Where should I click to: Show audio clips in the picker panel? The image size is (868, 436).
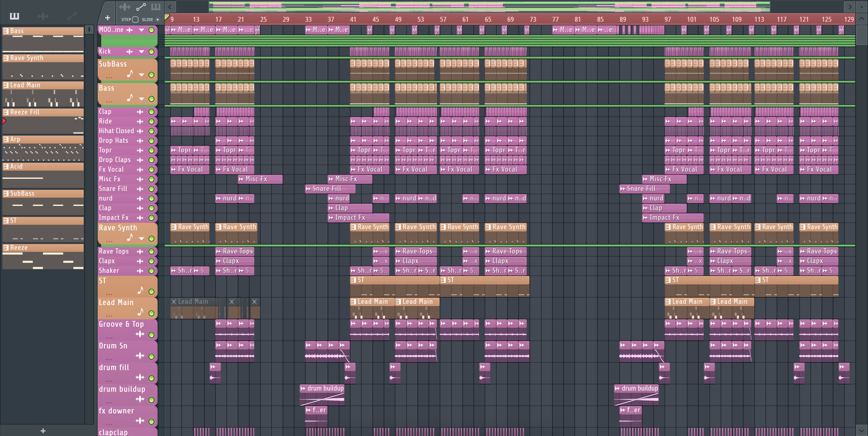point(43,16)
